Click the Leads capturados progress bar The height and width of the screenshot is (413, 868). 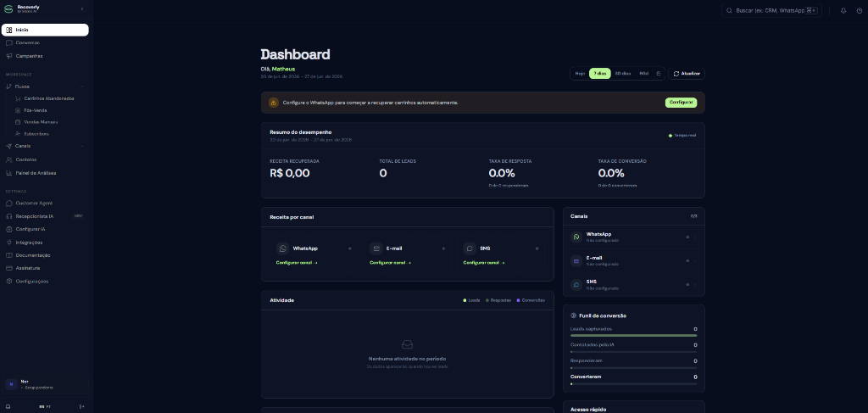click(x=633, y=336)
